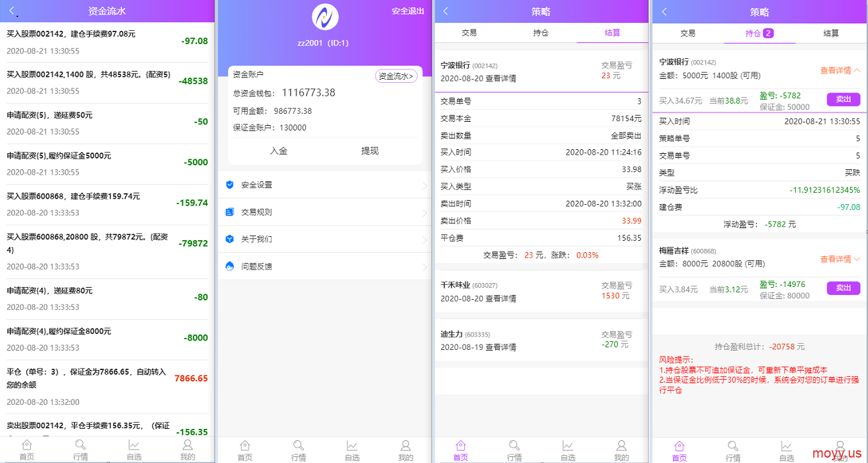The width and height of the screenshot is (868, 463).
Task: Click the 问题反馈 icon
Action: (x=230, y=266)
